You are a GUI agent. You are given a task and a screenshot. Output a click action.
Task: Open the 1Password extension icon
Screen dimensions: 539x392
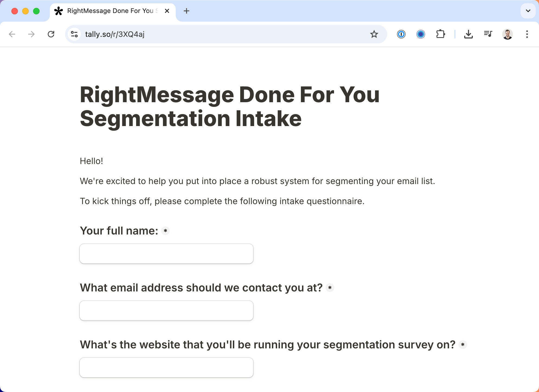[x=401, y=34]
